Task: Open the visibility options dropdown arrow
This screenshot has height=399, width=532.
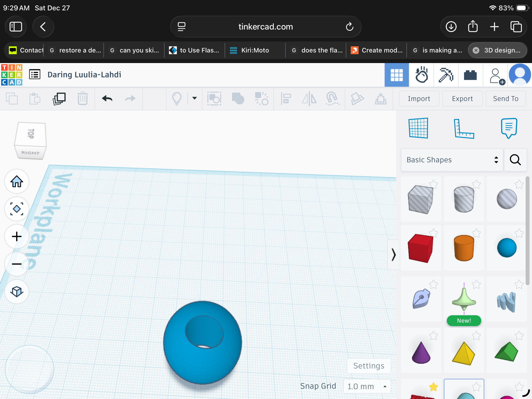Action: click(195, 98)
